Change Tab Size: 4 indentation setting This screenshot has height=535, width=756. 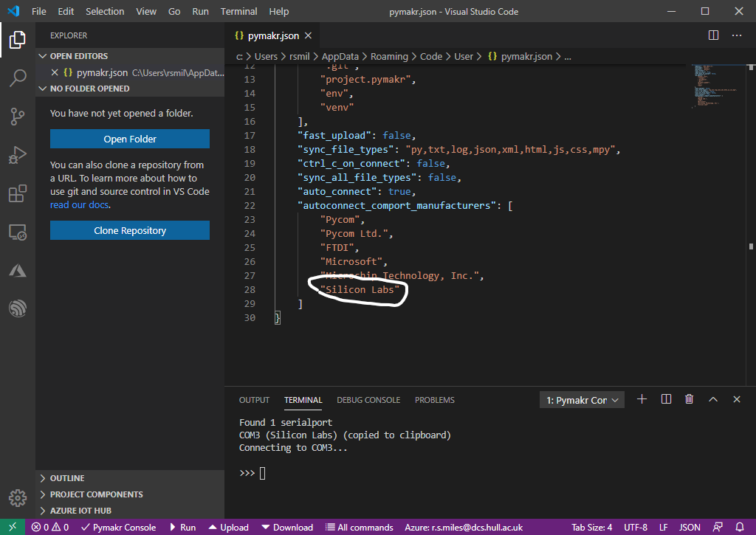(591, 528)
